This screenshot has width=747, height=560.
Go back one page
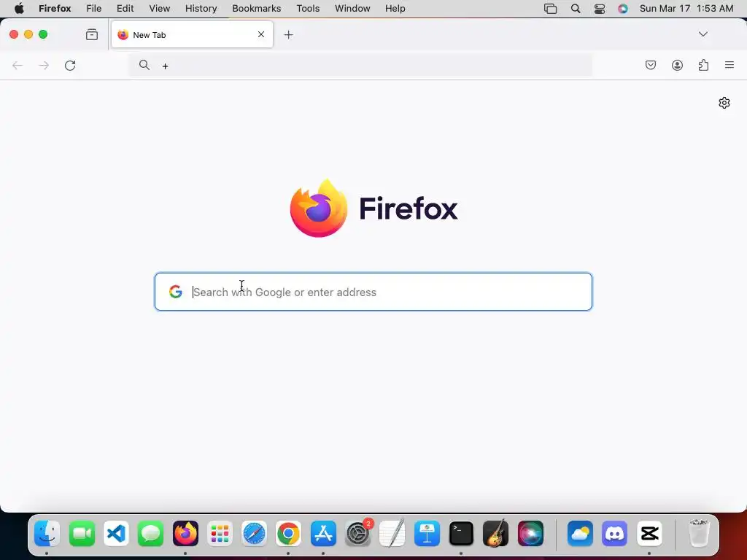tap(18, 65)
